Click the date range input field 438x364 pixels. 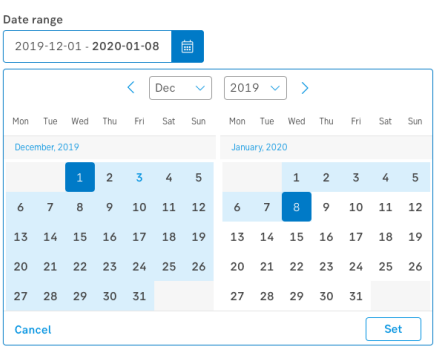[x=88, y=46]
